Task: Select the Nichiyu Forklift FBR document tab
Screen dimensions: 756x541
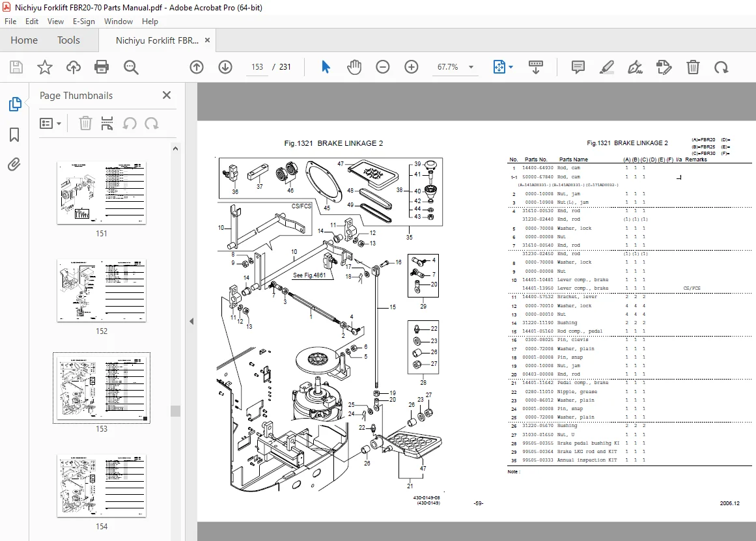Action: [157, 40]
